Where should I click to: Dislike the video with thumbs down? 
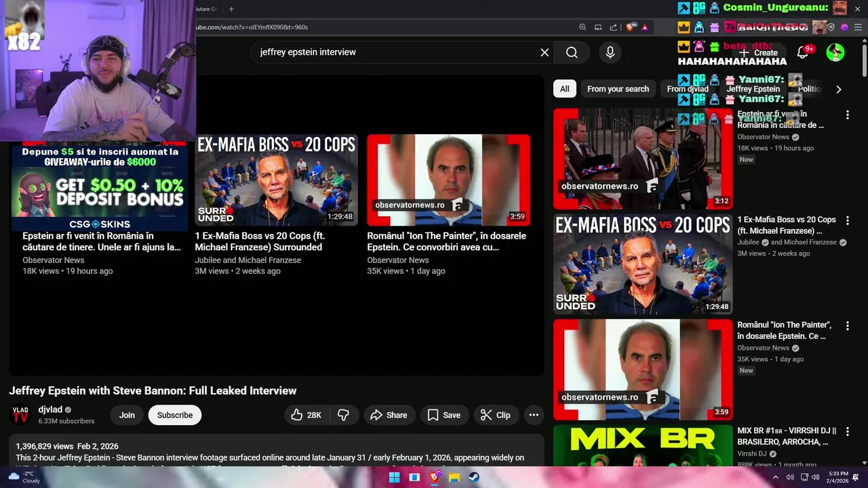[x=344, y=415]
